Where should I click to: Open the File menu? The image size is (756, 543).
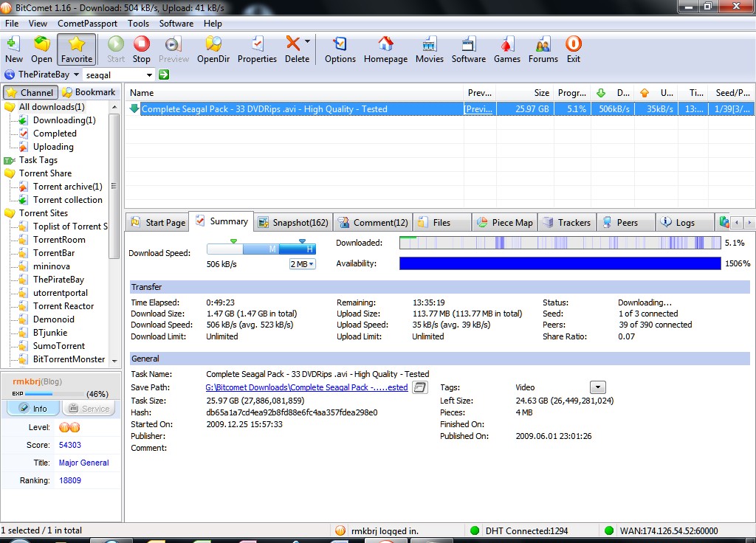click(x=12, y=23)
